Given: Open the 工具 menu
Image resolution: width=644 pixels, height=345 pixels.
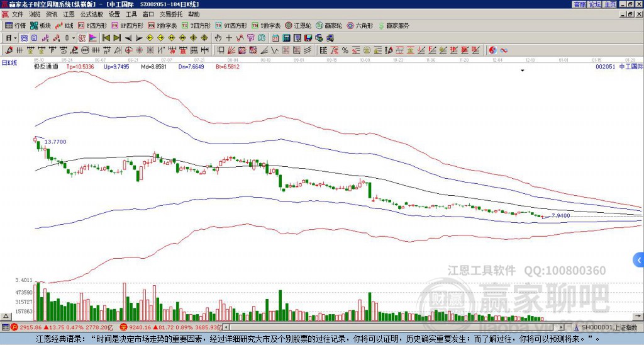Looking at the screenshot, I should coord(131,14).
